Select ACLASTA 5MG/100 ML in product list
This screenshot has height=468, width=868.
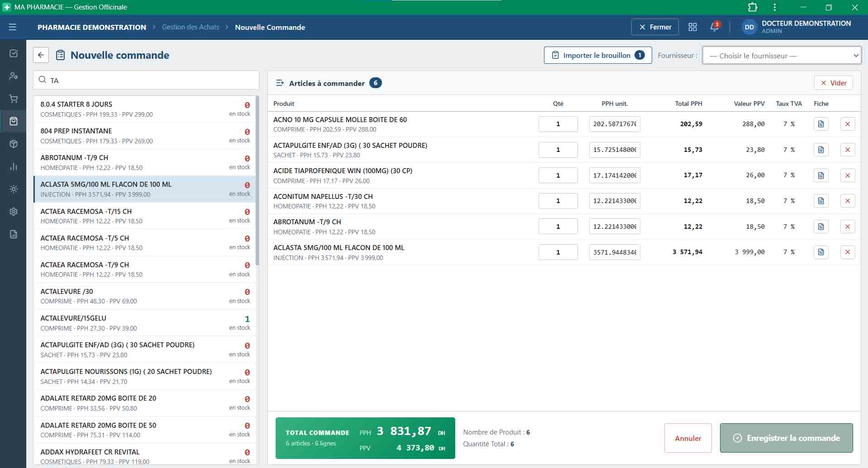(x=145, y=189)
